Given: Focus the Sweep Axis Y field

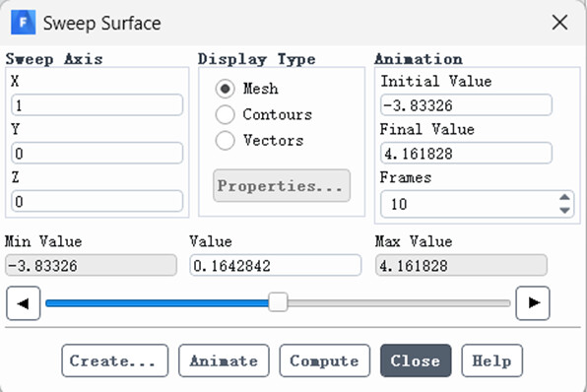Looking at the screenshot, I should (x=97, y=153).
